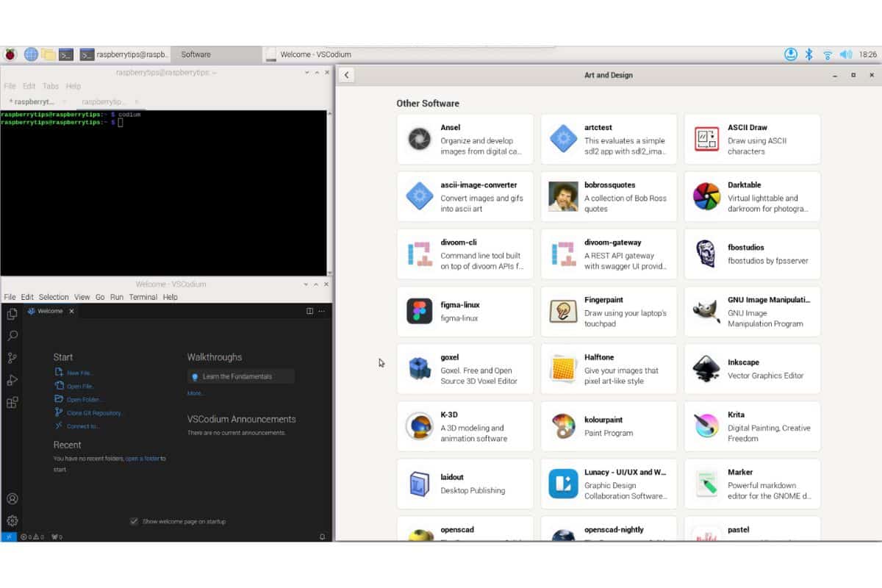882x588 pixels.
Task: Open more editor actions ellipsis menu
Action: (x=321, y=311)
